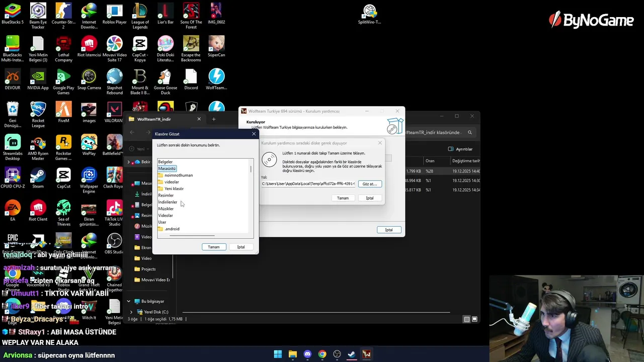Click İptal in disk required dialog
Screen dimensions: 644x362
[370, 198]
